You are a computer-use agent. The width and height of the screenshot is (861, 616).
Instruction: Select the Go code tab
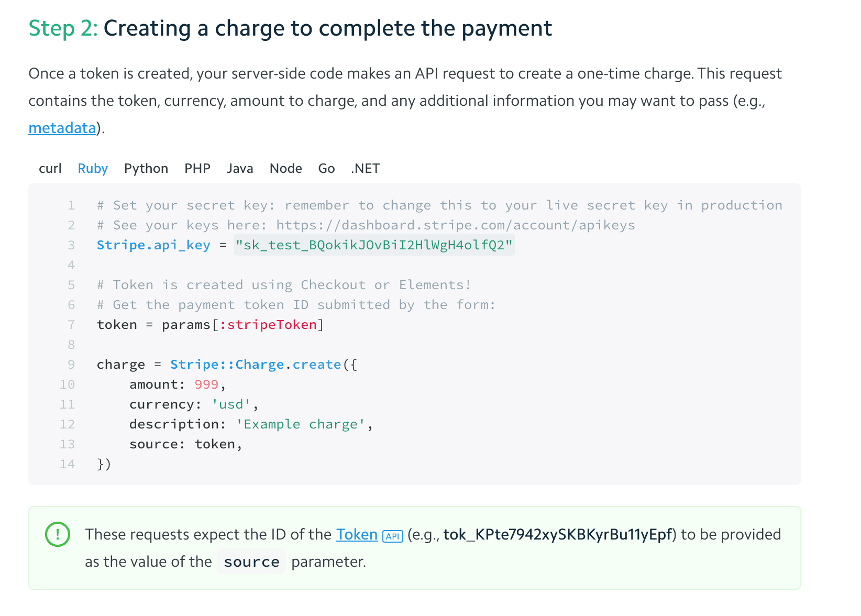pyautogui.click(x=326, y=169)
